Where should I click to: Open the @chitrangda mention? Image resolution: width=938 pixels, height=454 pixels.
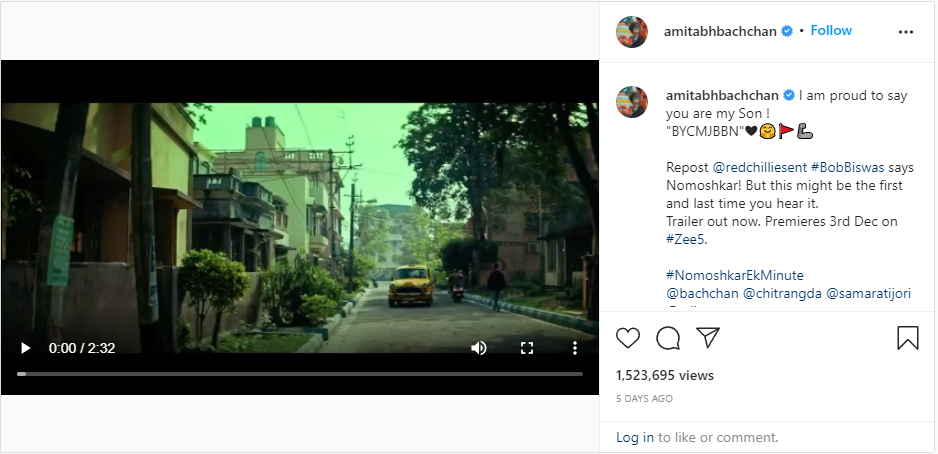click(x=782, y=293)
